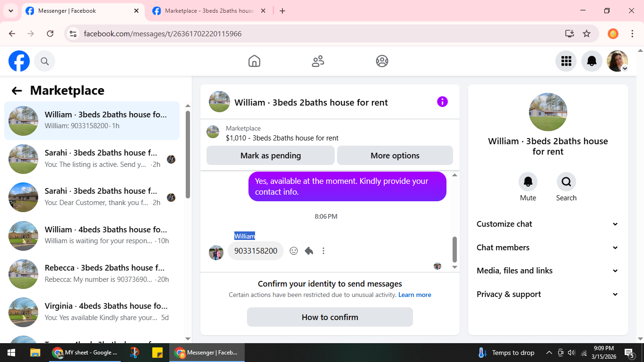Switch to the Marketplace 3beds 2baths tab

point(209,11)
